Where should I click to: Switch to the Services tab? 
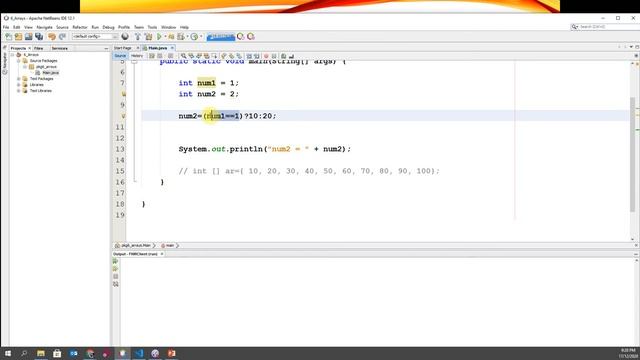click(x=60, y=48)
